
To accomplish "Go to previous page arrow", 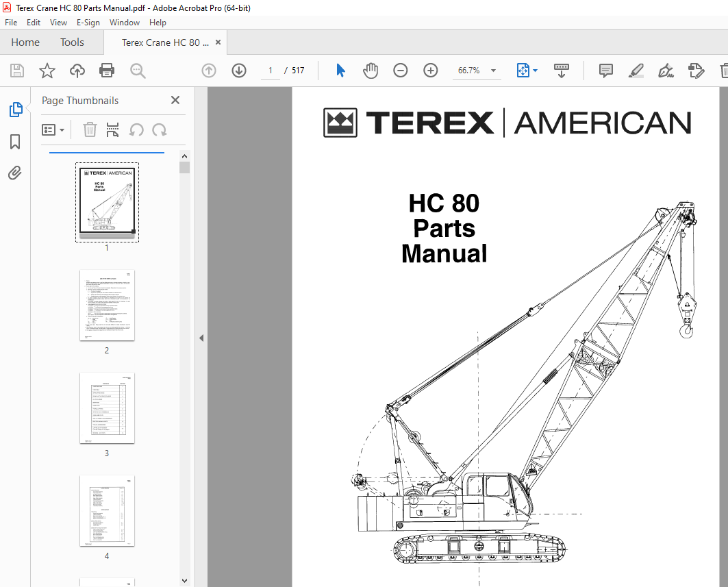I will pos(209,71).
